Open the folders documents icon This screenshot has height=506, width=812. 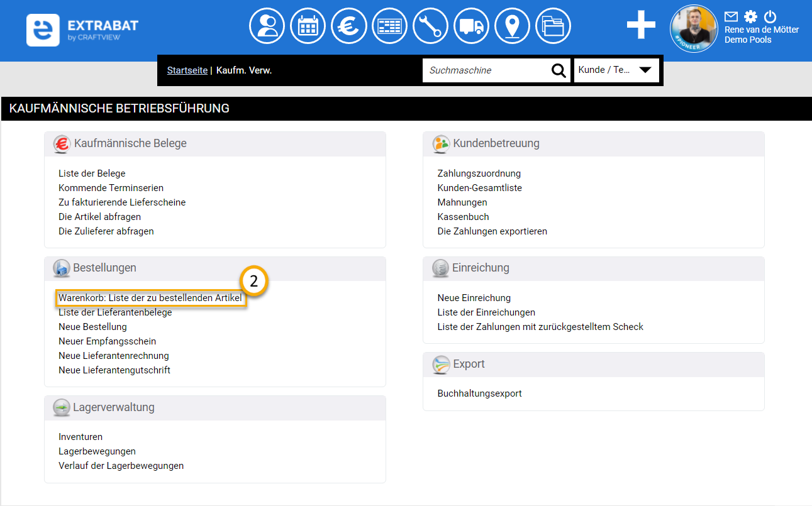553,26
